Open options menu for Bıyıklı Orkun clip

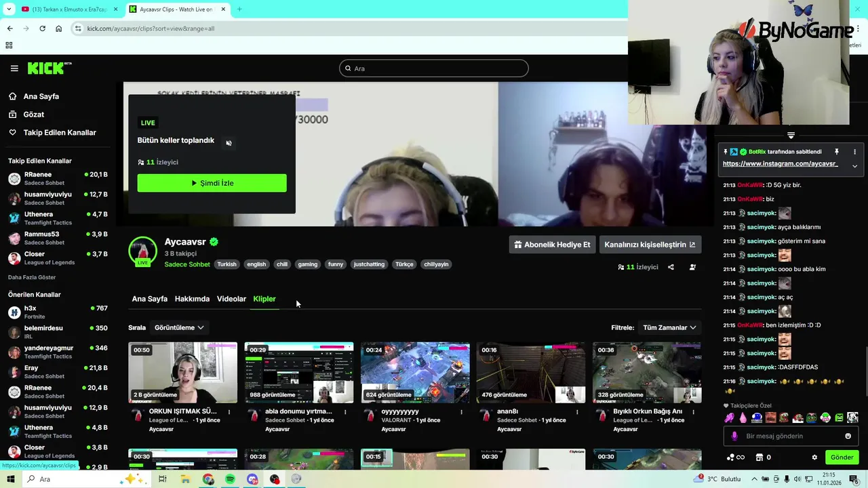pyautogui.click(x=693, y=411)
